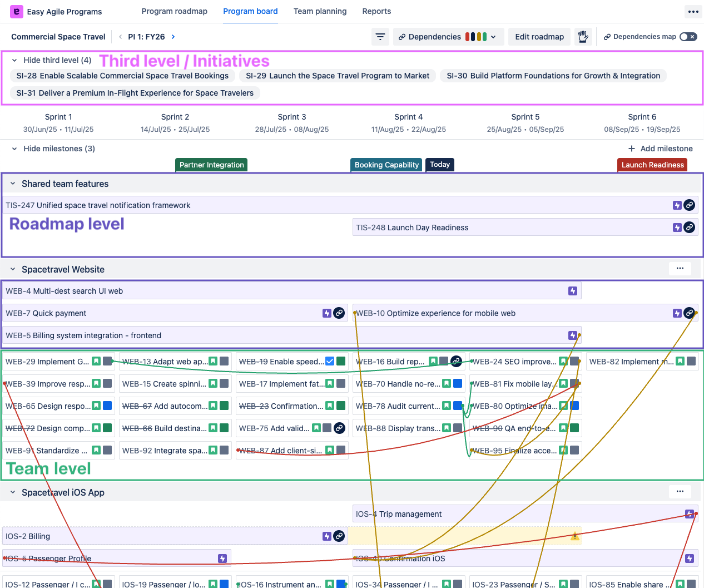Click the Today marker on the timeline
This screenshot has height=588, width=704.
[x=439, y=165]
